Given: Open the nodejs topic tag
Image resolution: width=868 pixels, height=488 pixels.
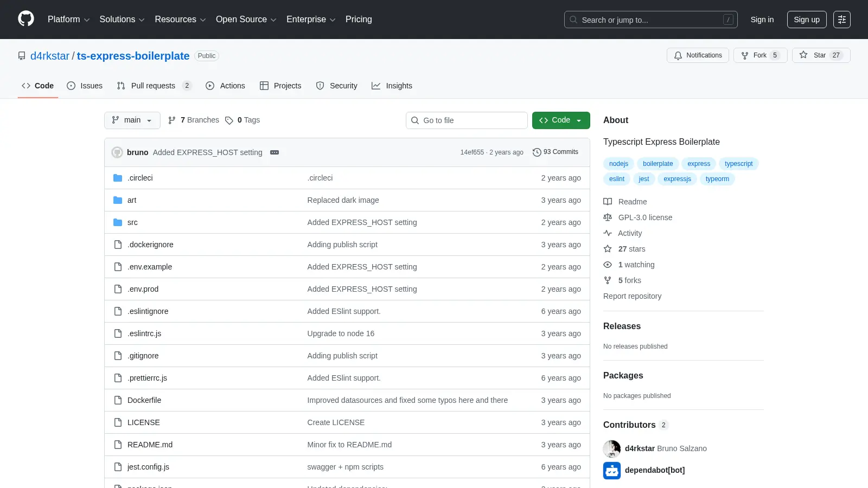Looking at the screenshot, I should point(618,164).
